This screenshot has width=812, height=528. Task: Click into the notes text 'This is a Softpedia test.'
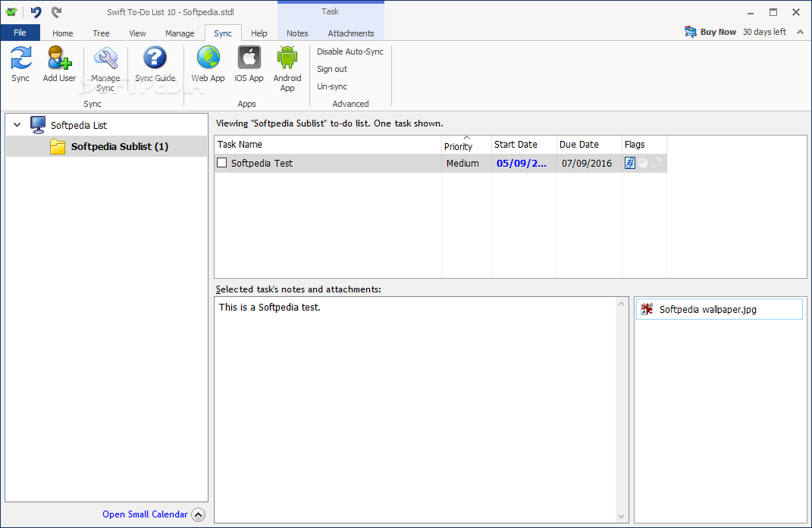click(270, 307)
